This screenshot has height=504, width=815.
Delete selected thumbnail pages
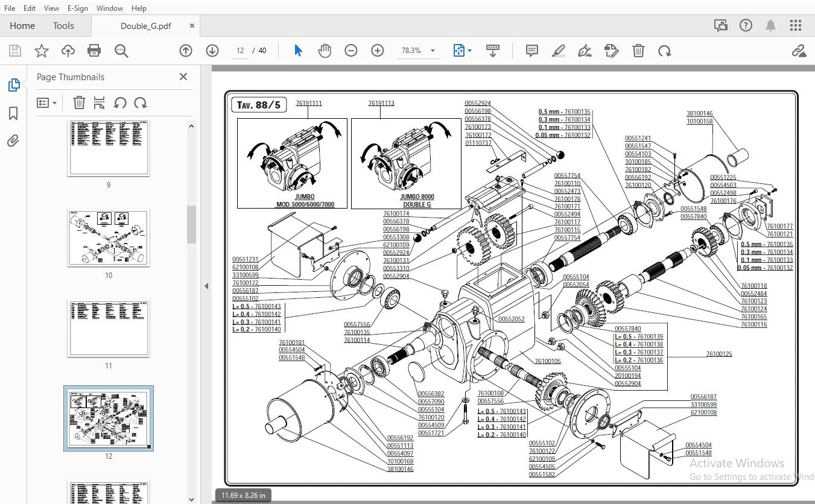79,102
